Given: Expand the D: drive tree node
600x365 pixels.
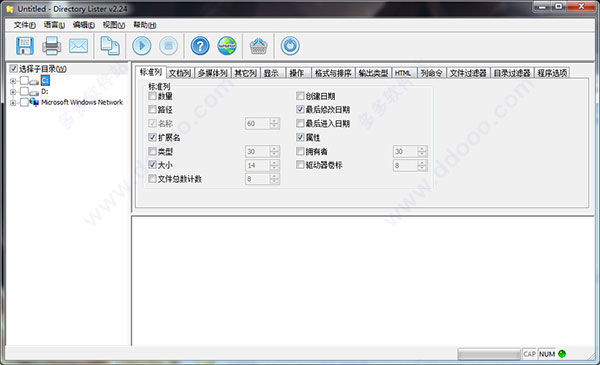Looking at the screenshot, I should click(x=13, y=91).
